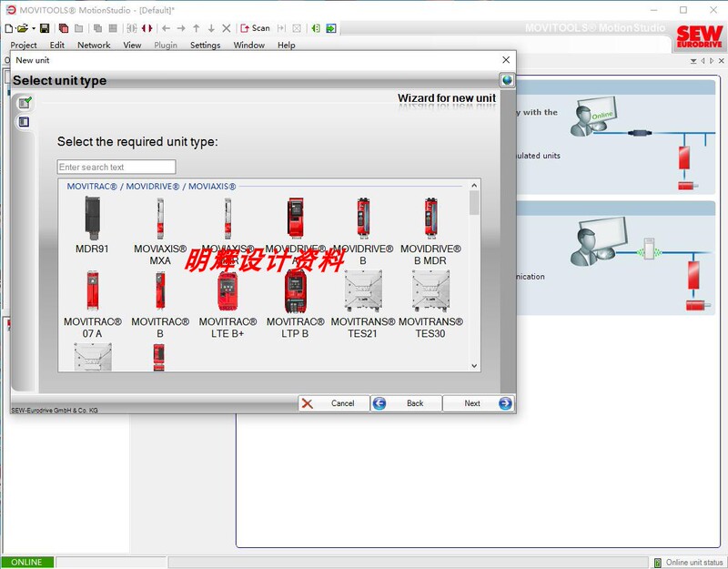Open the Edit menu
This screenshot has height=569, width=728.
click(57, 45)
